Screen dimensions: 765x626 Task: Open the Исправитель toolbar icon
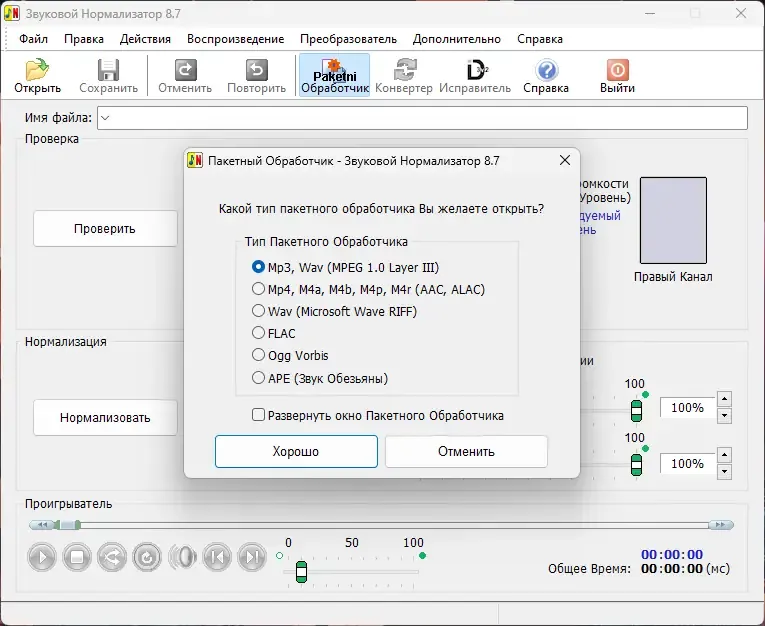click(x=476, y=70)
